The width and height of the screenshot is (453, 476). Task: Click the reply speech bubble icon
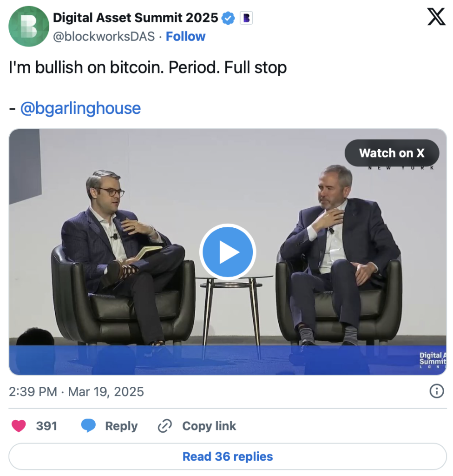(x=88, y=426)
